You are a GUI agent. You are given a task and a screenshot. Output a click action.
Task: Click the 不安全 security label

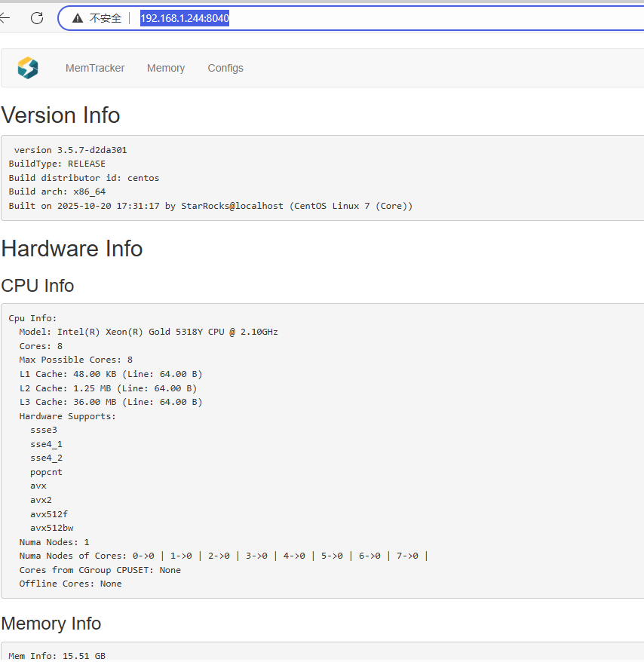click(106, 18)
